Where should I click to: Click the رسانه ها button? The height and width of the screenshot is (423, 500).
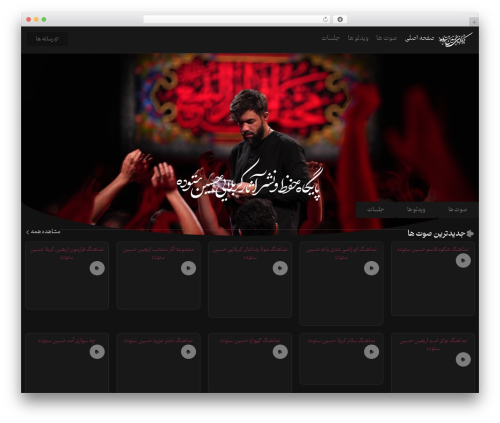pos(47,39)
